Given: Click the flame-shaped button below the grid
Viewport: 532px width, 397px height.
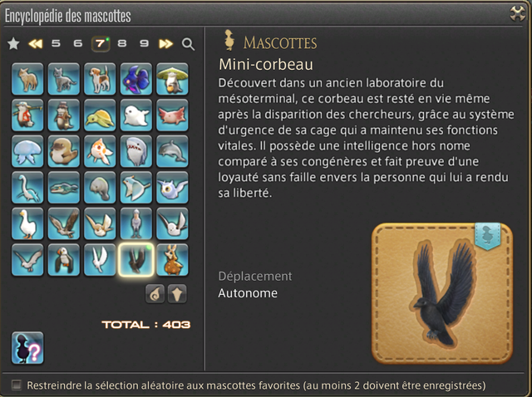Looking at the screenshot, I should point(155,293).
